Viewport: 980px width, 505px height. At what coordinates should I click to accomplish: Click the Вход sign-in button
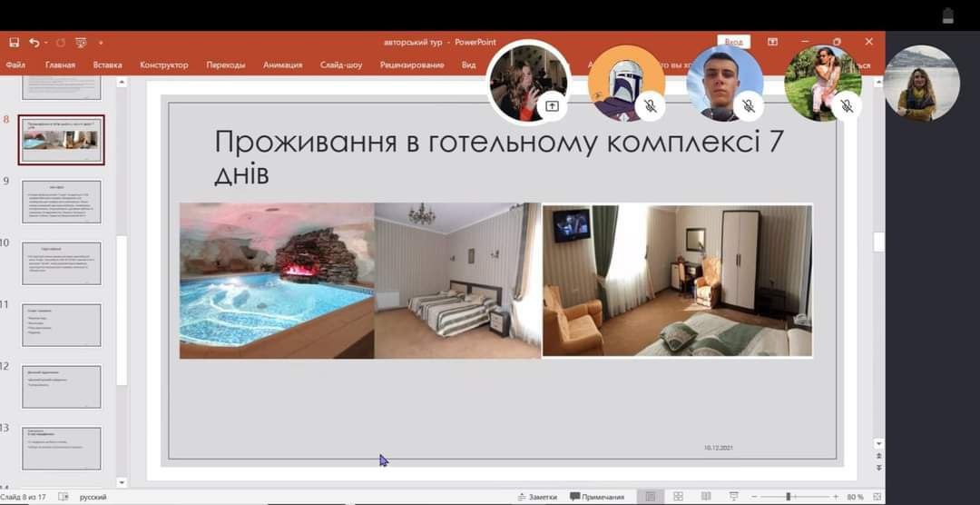(x=733, y=42)
